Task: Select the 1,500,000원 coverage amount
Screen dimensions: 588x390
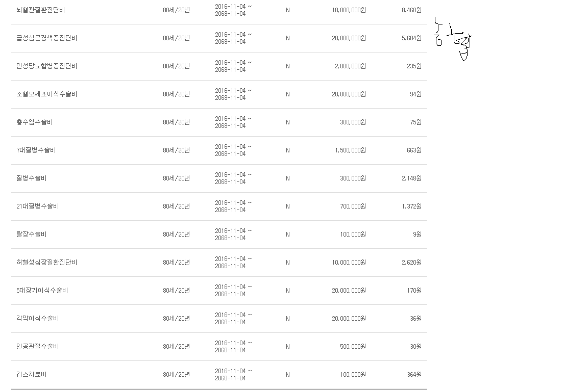Action: point(350,150)
